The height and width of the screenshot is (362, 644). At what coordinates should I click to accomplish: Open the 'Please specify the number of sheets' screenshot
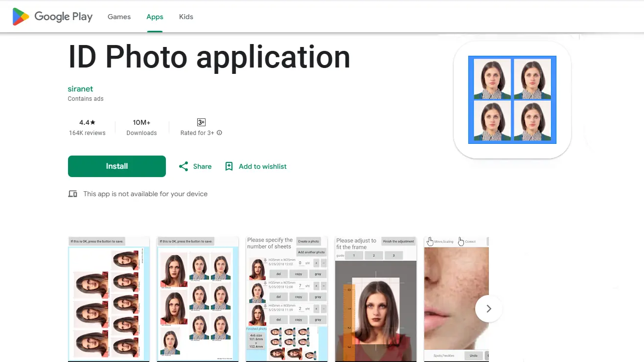click(x=287, y=299)
